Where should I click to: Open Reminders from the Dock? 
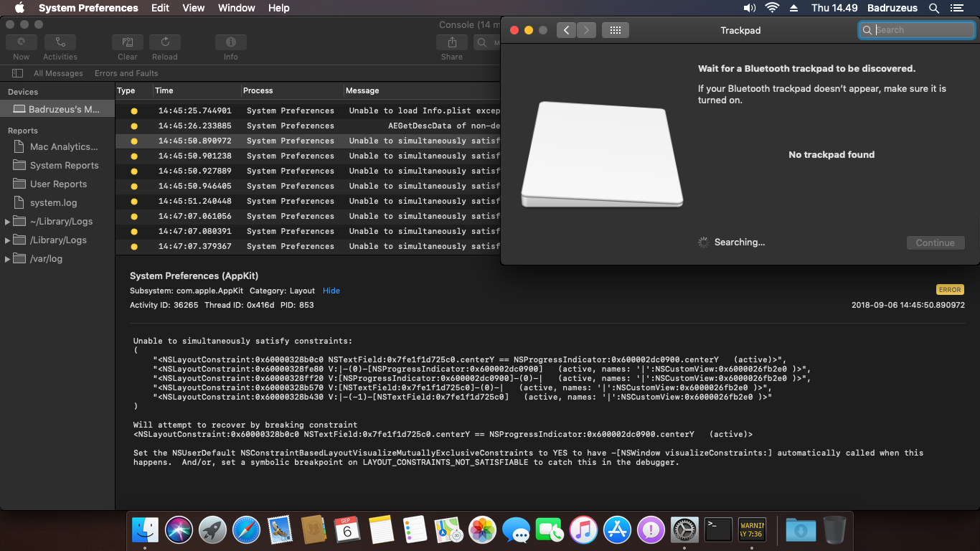point(415,530)
